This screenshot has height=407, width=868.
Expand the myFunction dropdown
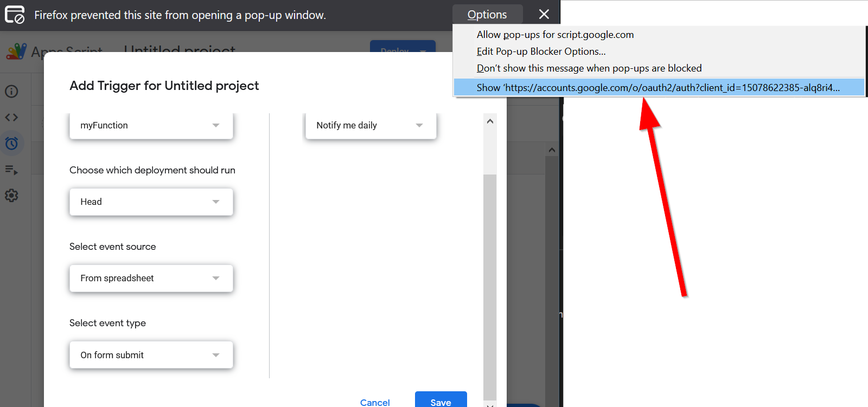click(151, 125)
